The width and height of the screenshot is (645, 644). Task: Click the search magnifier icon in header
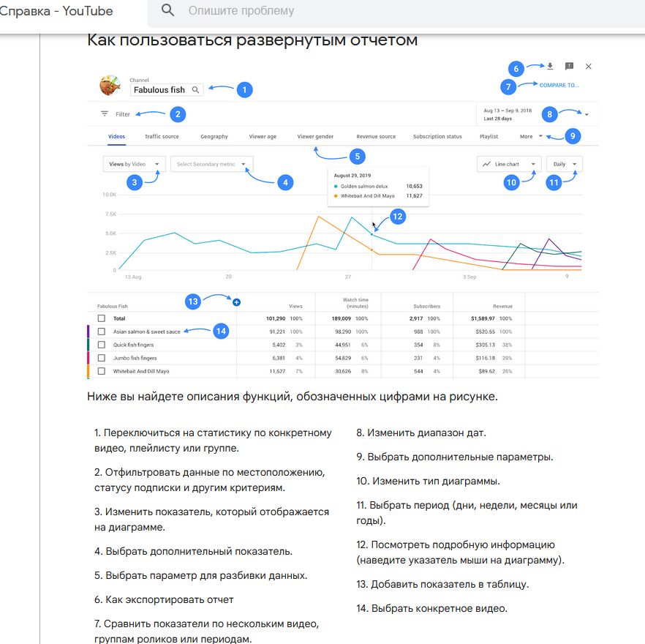(x=167, y=10)
